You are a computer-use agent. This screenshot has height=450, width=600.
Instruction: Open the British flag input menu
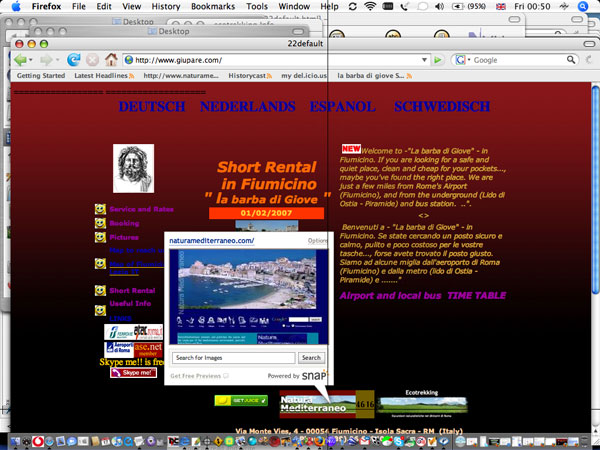[501, 7]
